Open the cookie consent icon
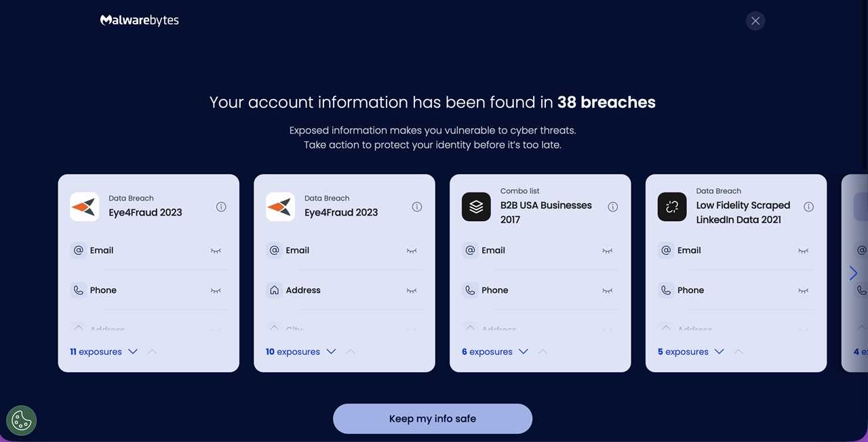The width and height of the screenshot is (868, 442). point(21,420)
